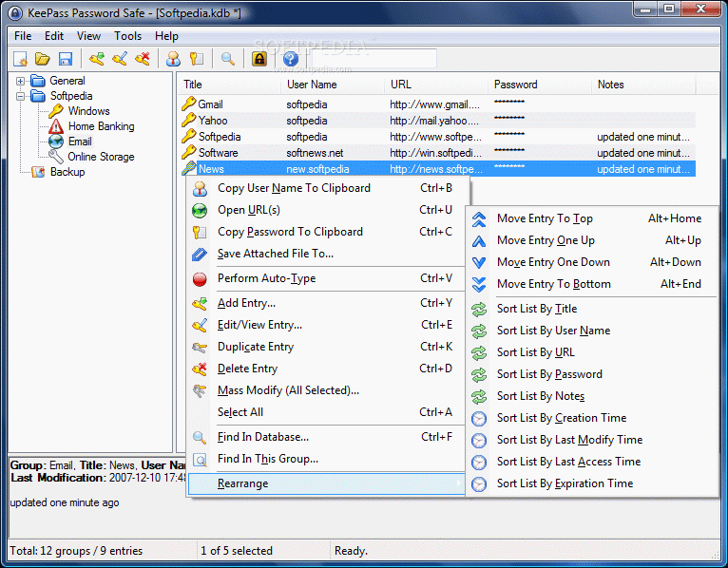Sort by the Title column header
The image size is (728, 568).
pos(229,85)
